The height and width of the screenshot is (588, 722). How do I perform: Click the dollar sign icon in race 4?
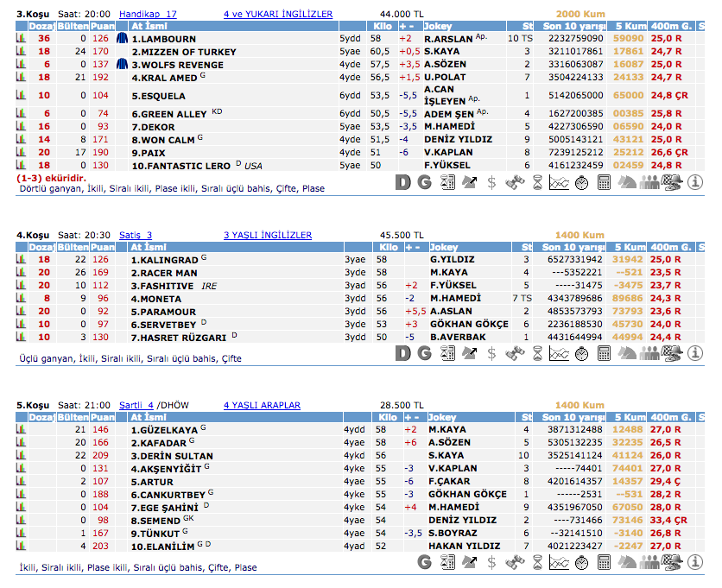click(491, 352)
